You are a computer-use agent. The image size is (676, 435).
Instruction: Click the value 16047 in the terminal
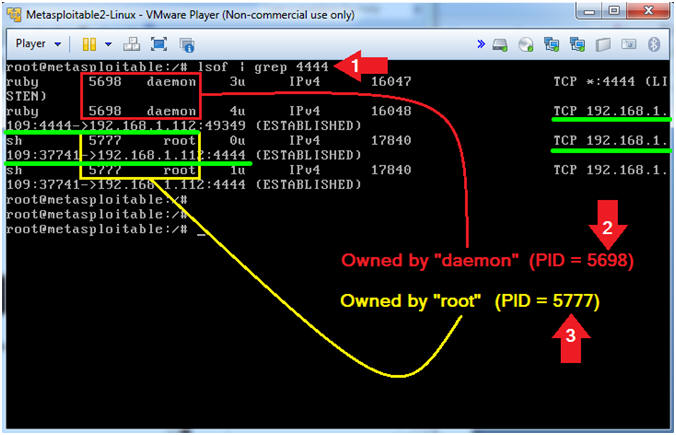[x=391, y=81]
